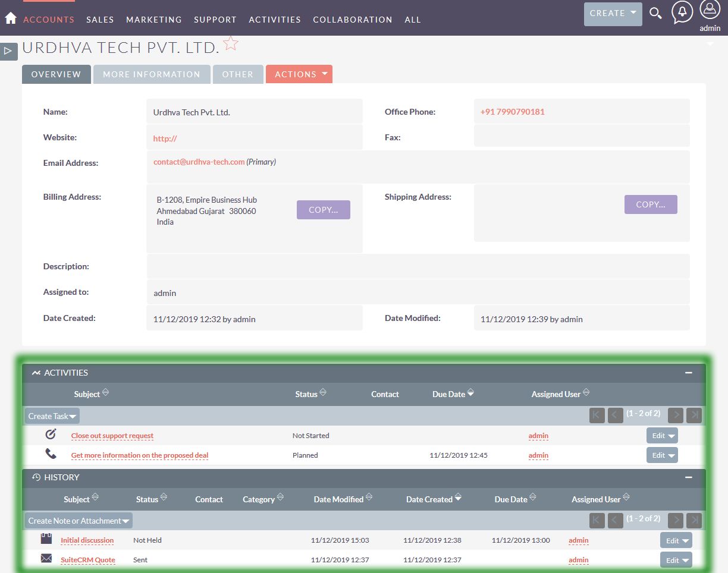Go to next page in History
The image size is (728, 573).
[676, 521]
